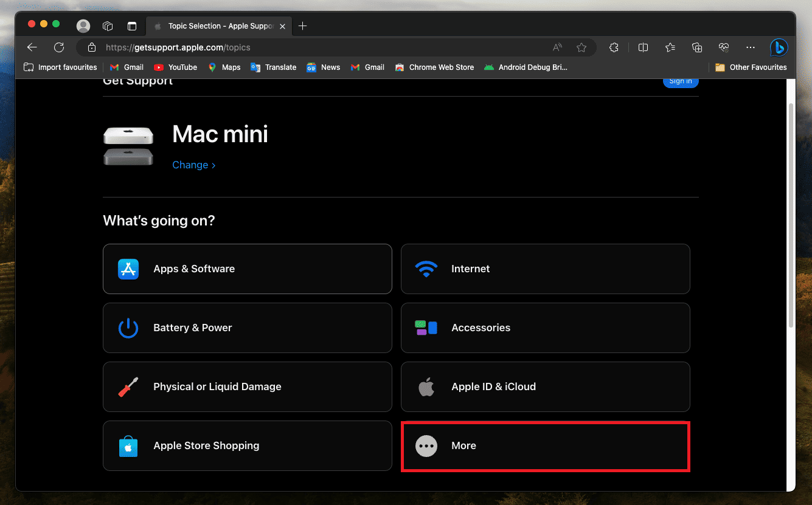Click the Sign in button
The width and height of the screenshot is (812, 505).
coord(681,81)
